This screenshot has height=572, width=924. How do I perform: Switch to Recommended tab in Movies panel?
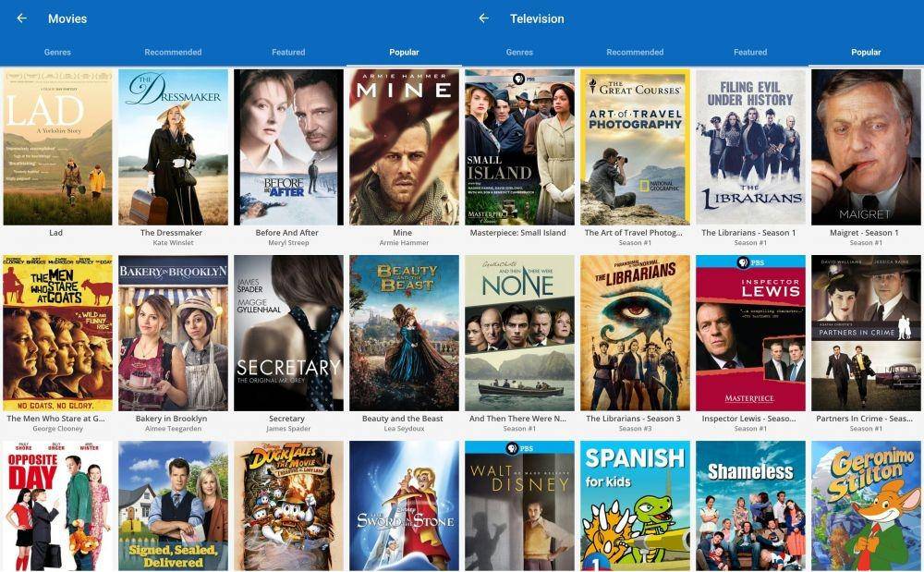174,52
